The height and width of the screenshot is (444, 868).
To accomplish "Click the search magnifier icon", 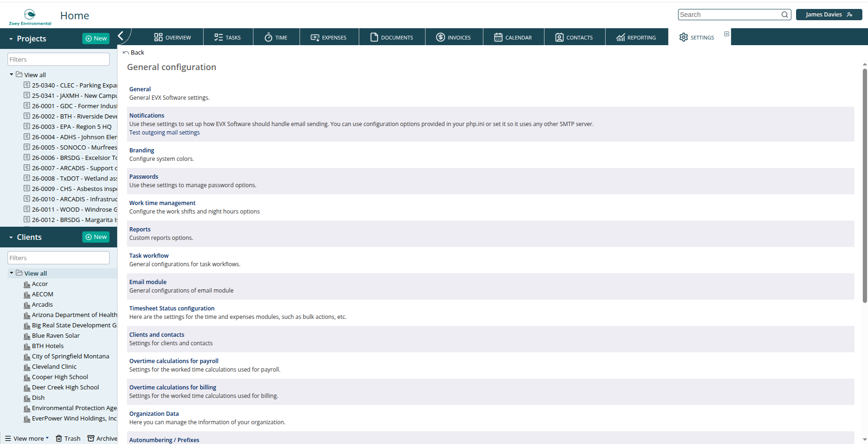I will [785, 15].
